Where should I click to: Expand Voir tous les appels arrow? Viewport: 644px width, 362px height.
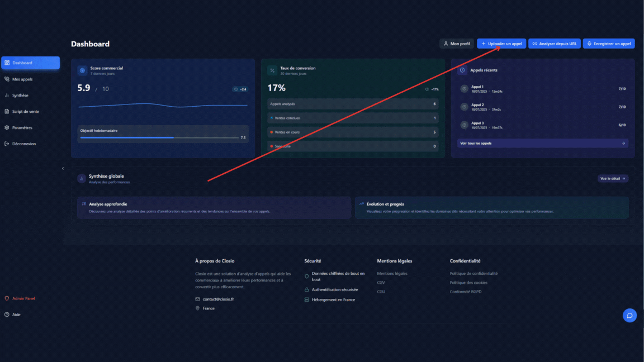(x=623, y=144)
